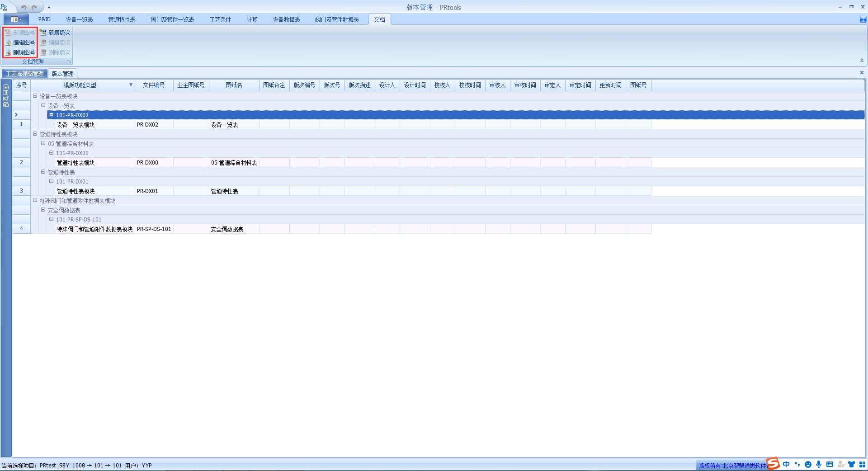This screenshot has width=868, height=471.
Task: Open the Sogou soft keyboard icon
Action: (x=830, y=464)
